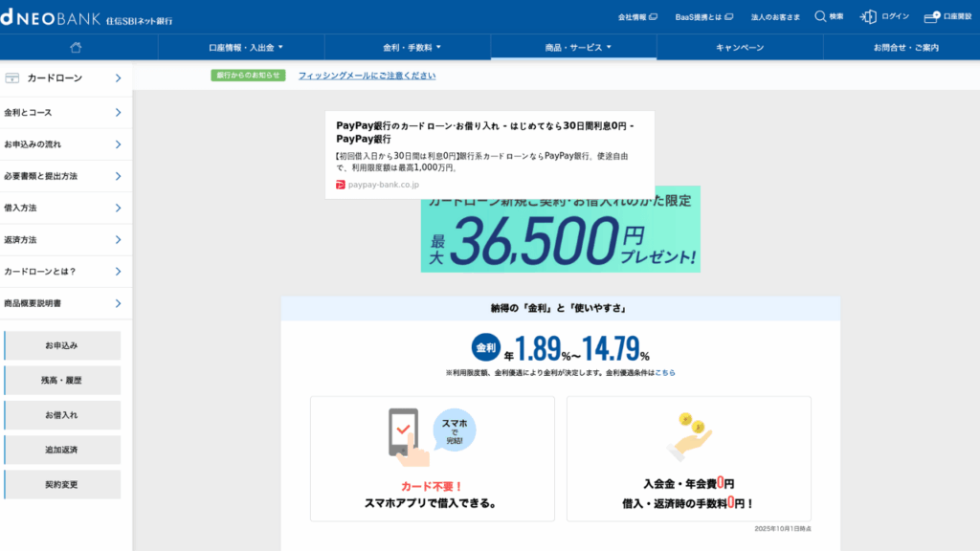
Task: Click the お申込み button
Action: (62, 345)
